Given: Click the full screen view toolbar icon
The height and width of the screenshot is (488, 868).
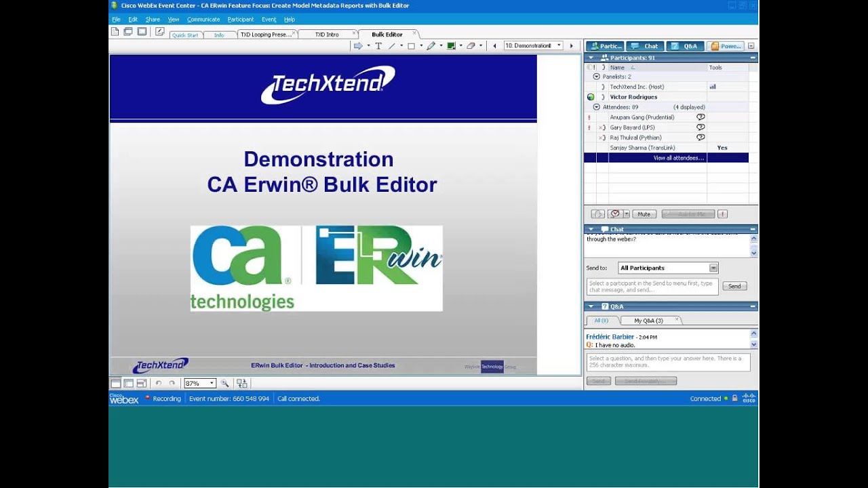Looking at the screenshot, I should click(142, 31).
